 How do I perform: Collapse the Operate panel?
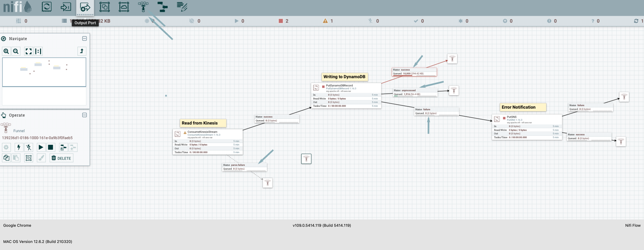[84, 115]
